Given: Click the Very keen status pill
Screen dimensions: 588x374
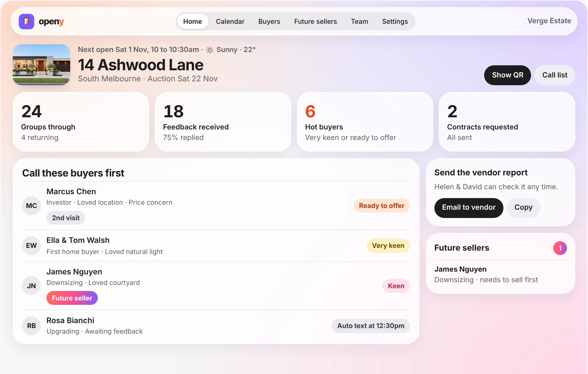Looking at the screenshot, I should [388, 245].
